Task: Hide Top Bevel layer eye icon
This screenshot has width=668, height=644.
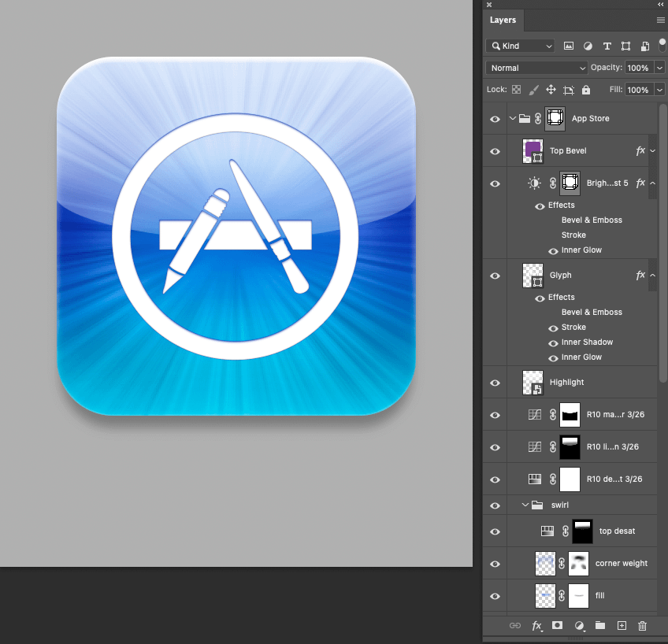Action: 495,151
